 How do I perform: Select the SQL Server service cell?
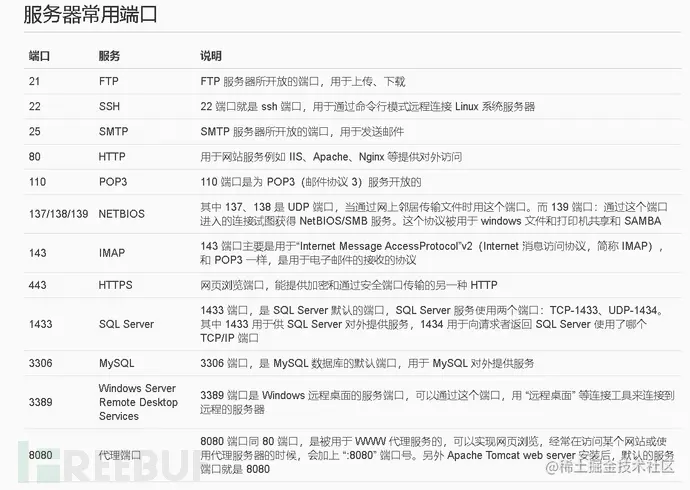[126, 324]
